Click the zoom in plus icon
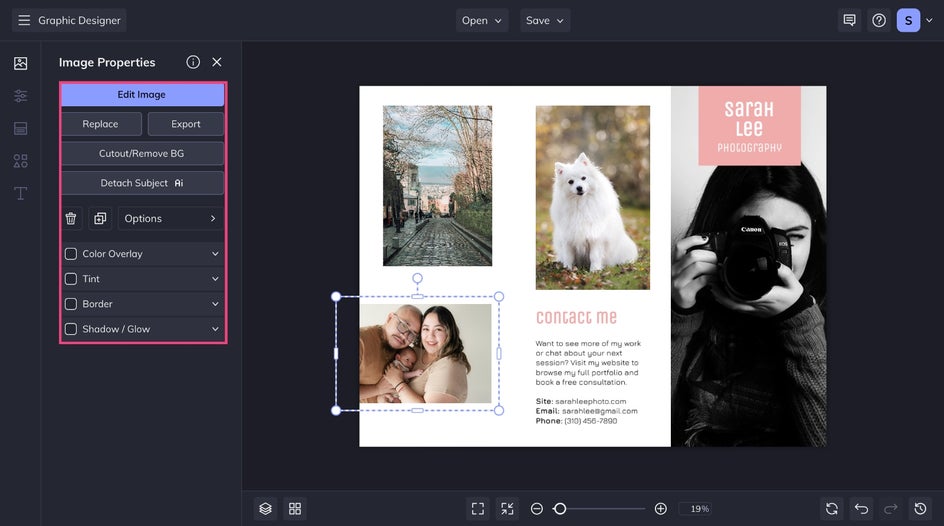This screenshot has width=944, height=526. pos(661,509)
